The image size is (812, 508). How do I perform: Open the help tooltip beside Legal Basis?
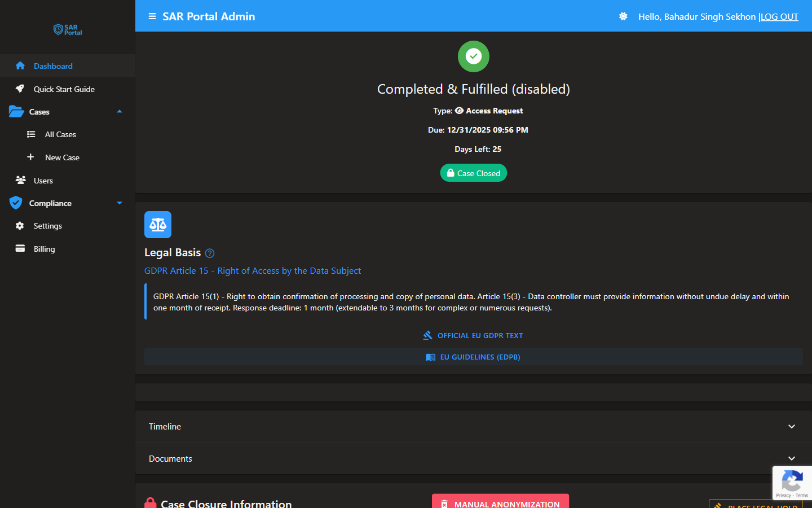tap(209, 253)
